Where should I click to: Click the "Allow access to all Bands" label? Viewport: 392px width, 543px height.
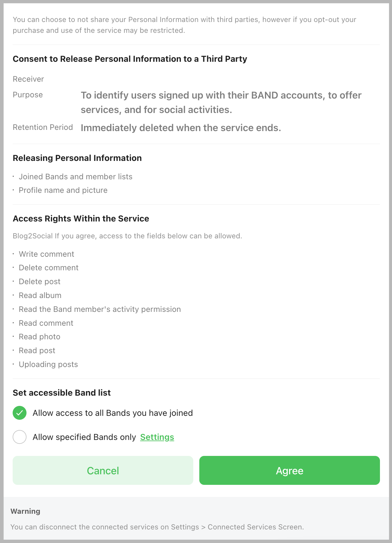pos(113,413)
